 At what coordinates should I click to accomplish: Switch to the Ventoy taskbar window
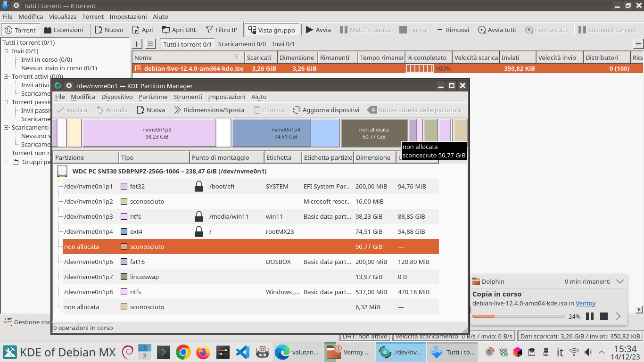(349, 352)
